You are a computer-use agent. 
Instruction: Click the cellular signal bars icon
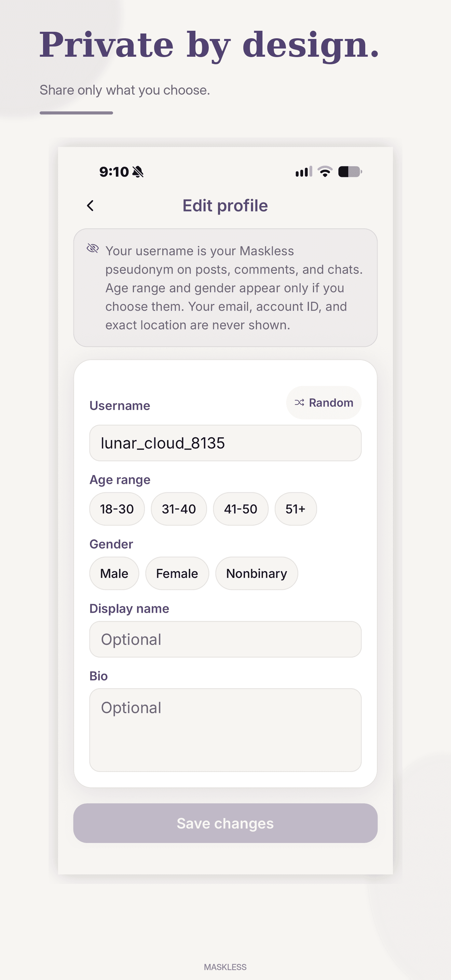304,172
